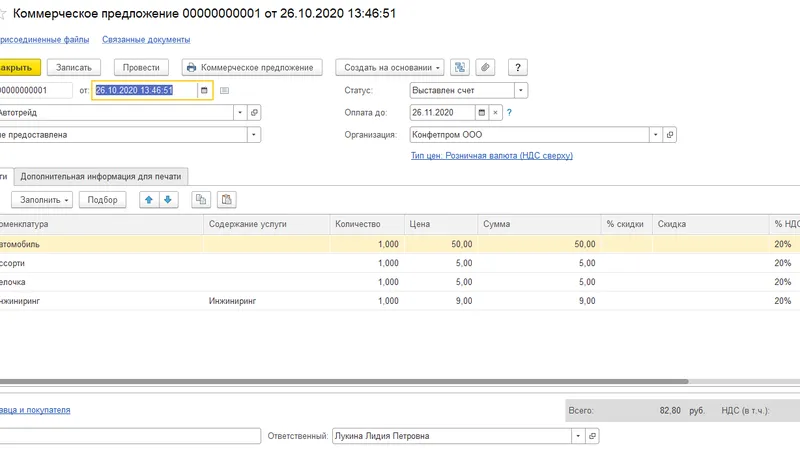
Task: Click the Сумма column header
Action: tap(539, 224)
